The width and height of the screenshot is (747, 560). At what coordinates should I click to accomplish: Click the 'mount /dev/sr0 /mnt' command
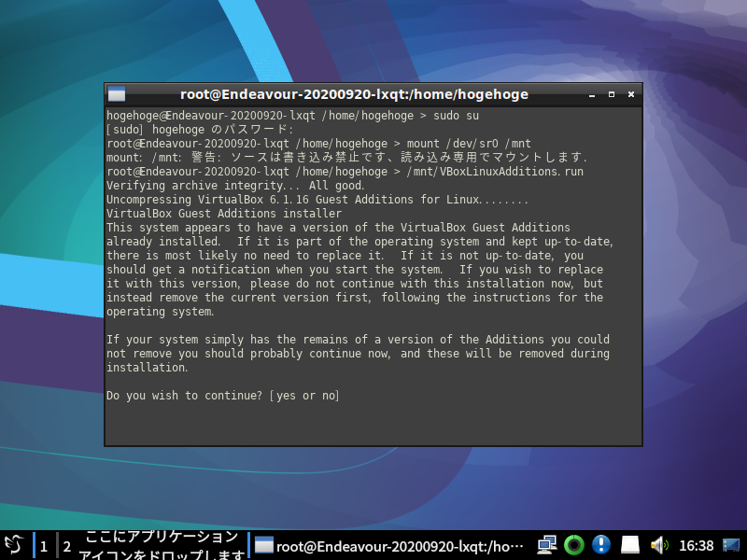tap(469, 144)
